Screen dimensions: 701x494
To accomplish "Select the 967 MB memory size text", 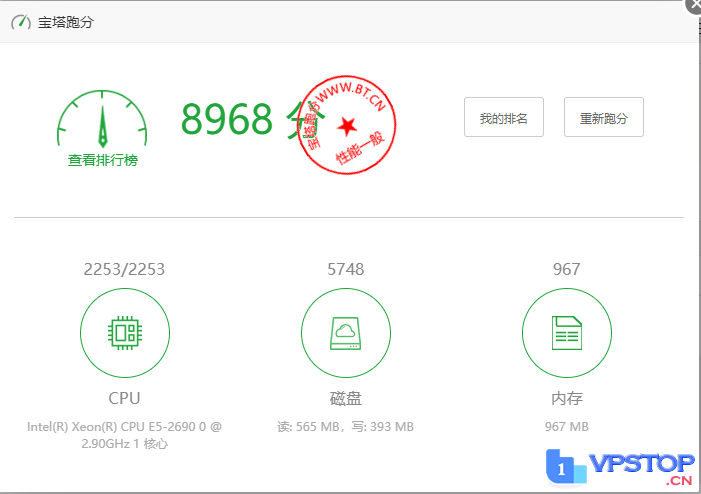I will [566, 426].
